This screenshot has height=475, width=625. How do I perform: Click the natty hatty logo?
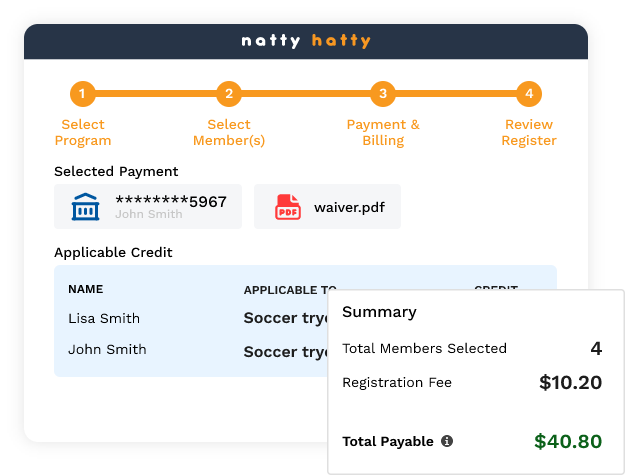click(x=306, y=41)
